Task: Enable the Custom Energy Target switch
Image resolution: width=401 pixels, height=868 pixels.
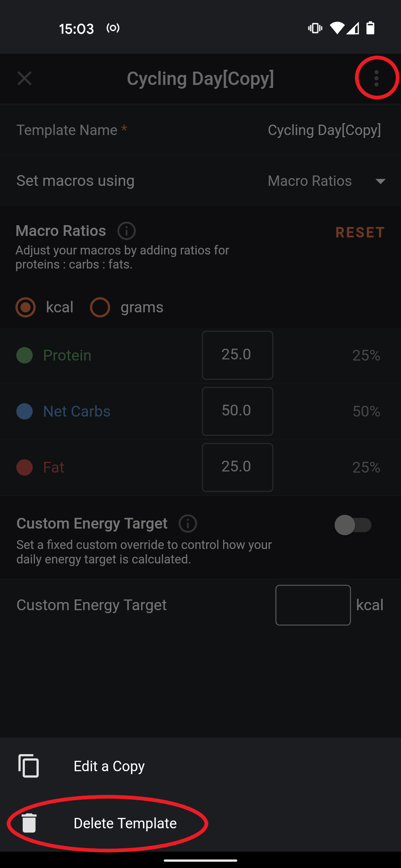Action: [353, 525]
